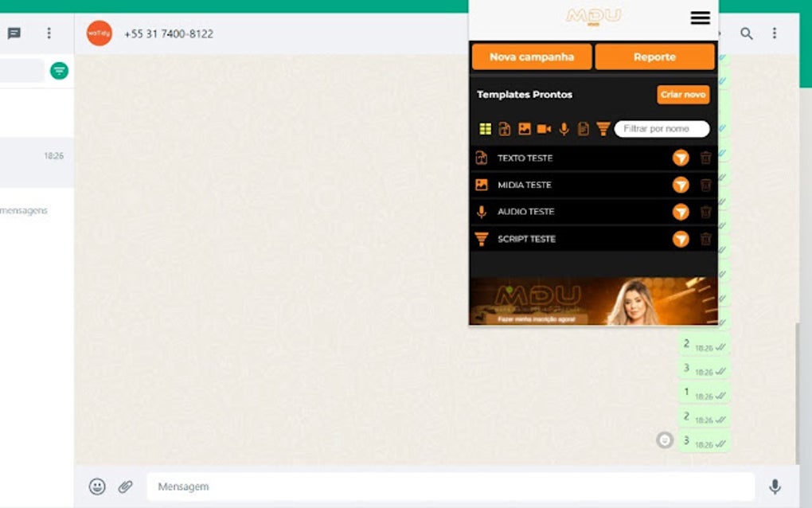Select the grid icon to show all templates
This screenshot has height=508, width=812.
484,128
